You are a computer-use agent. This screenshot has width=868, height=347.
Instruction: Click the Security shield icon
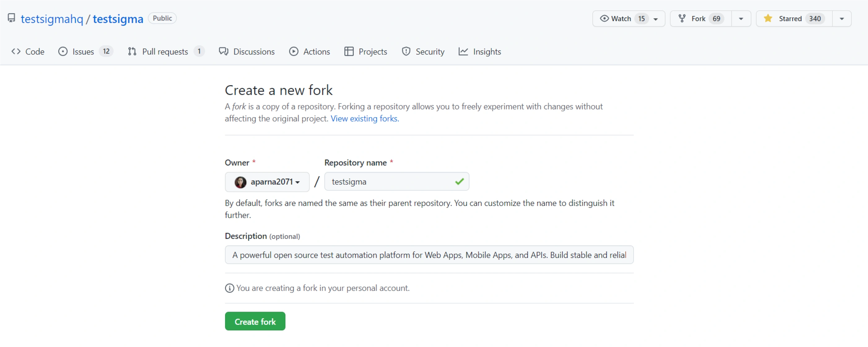pos(406,52)
